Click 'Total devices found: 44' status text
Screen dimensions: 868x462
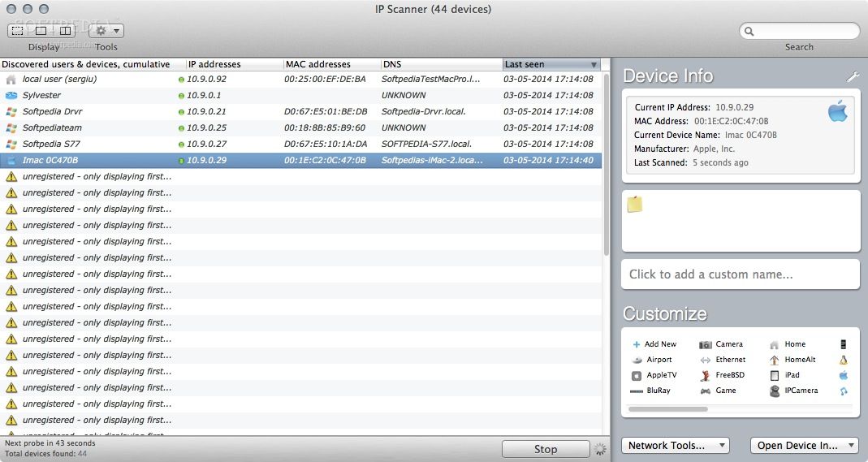[x=46, y=454]
